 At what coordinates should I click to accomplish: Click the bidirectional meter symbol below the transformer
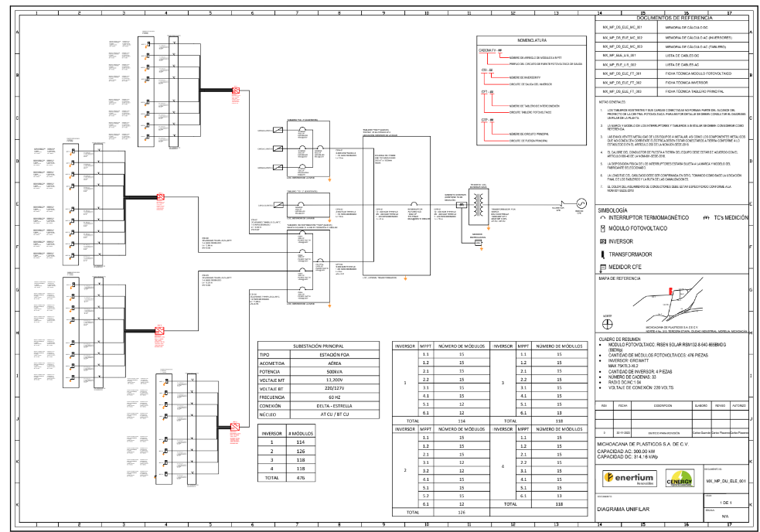476,241
